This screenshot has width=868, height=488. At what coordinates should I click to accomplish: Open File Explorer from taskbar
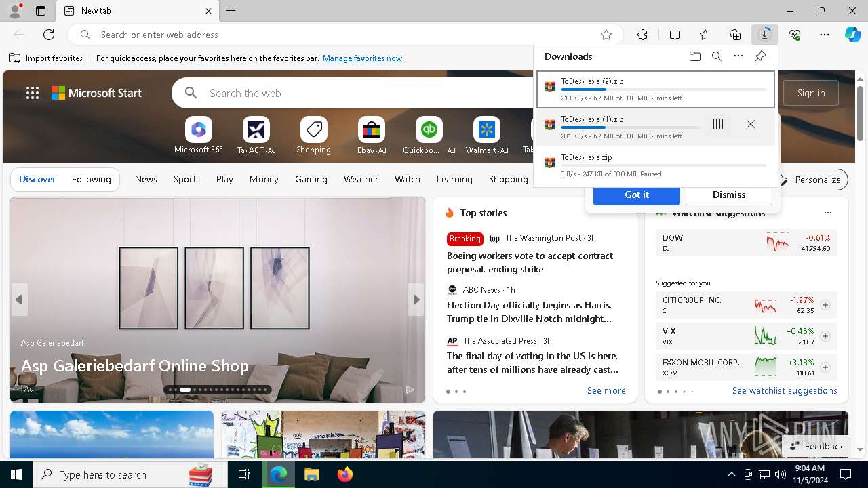point(312,474)
